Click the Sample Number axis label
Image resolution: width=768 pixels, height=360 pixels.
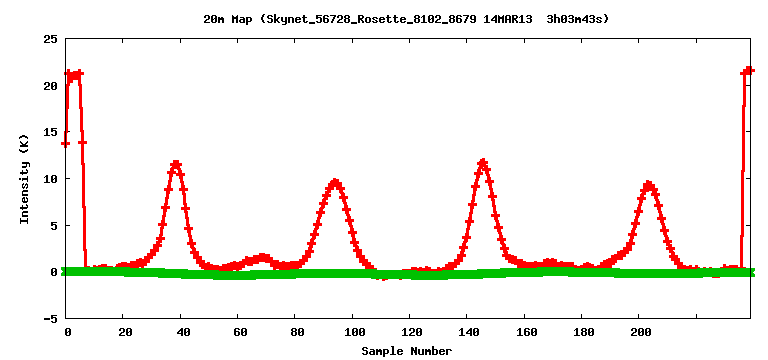pos(407,351)
